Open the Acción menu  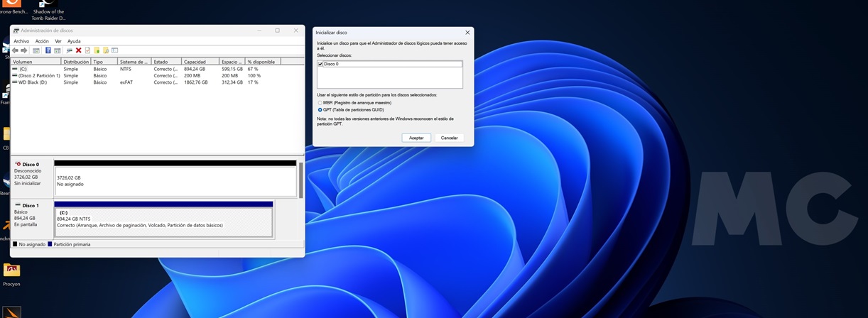pyautogui.click(x=42, y=41)
